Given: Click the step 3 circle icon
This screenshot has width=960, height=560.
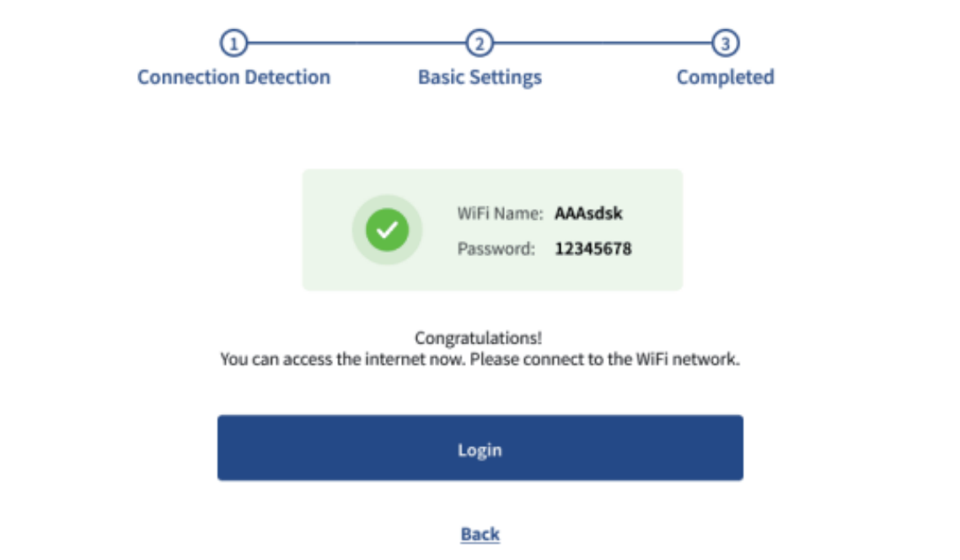Looking at the screenshot, I should coord(725,43).
